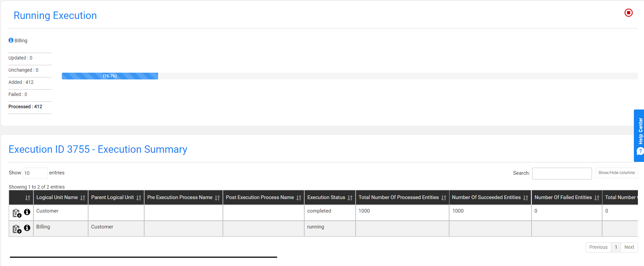
Task: Click Show/Hide columns button
Action: pos(616,173)
